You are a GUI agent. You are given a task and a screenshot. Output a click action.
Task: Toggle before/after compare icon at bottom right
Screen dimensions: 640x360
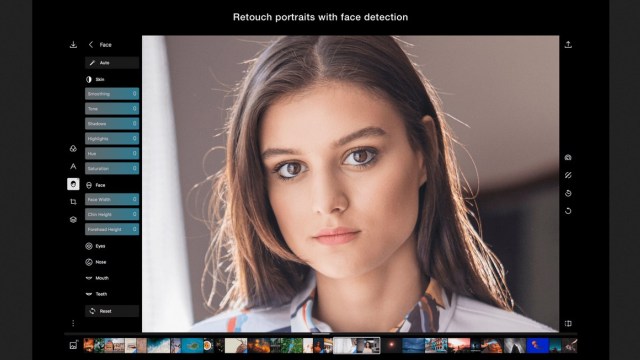[x=568, y=324]
